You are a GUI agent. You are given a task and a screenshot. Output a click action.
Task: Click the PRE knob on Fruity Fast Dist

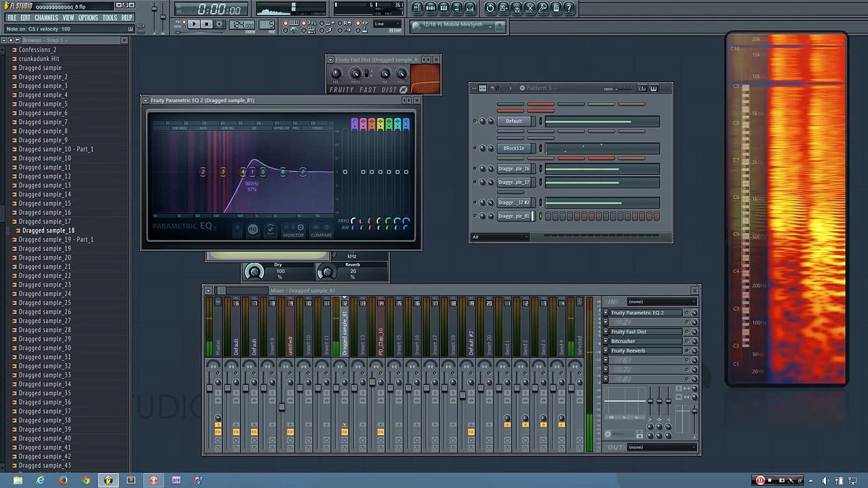pos(336,74)
